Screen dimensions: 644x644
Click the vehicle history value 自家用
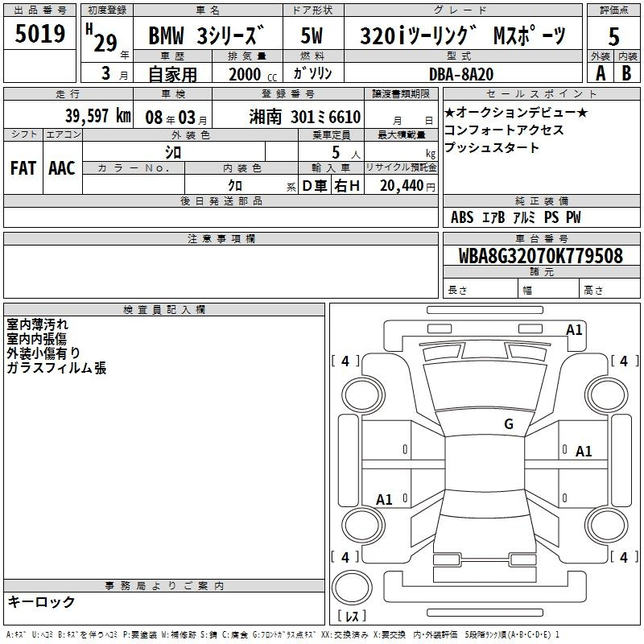click(172, 74)
